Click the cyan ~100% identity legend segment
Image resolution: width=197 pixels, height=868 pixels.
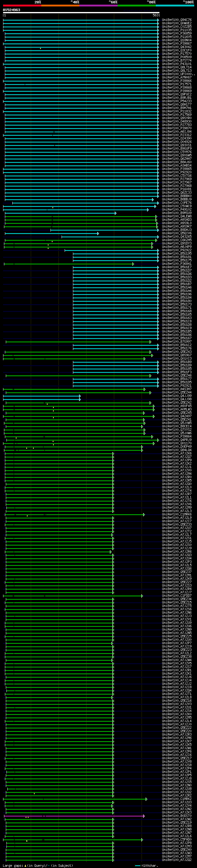pyautogui.click(x=175, y=6)
